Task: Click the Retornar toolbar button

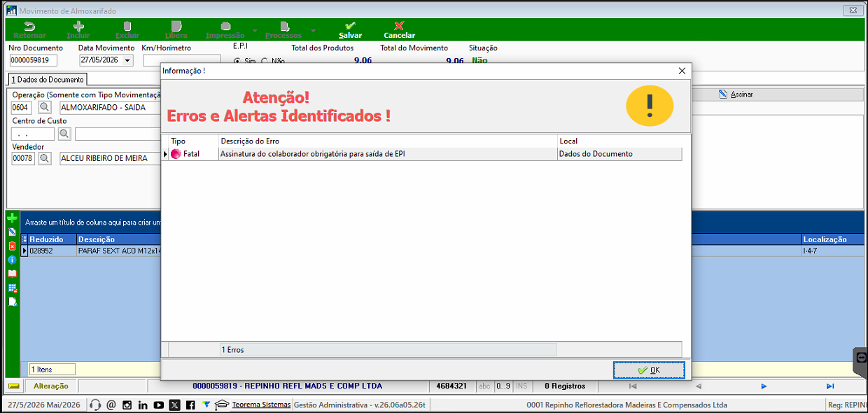Action: [29, 30]
